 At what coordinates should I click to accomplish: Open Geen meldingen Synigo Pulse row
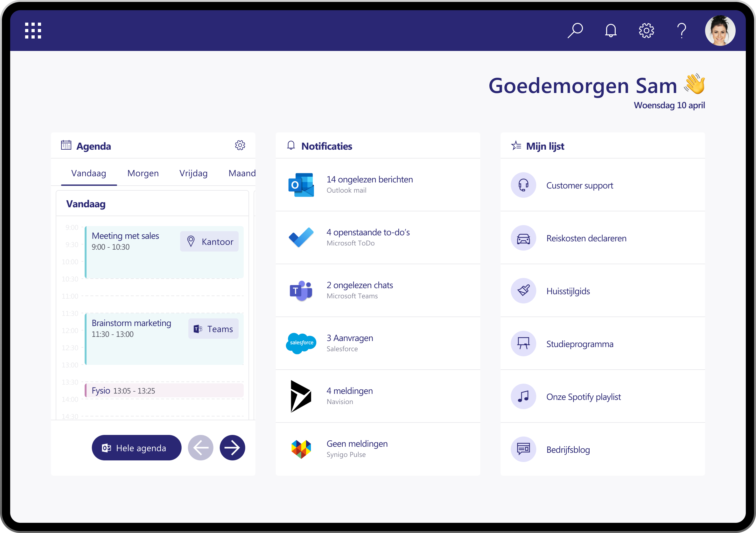(378, 449)
